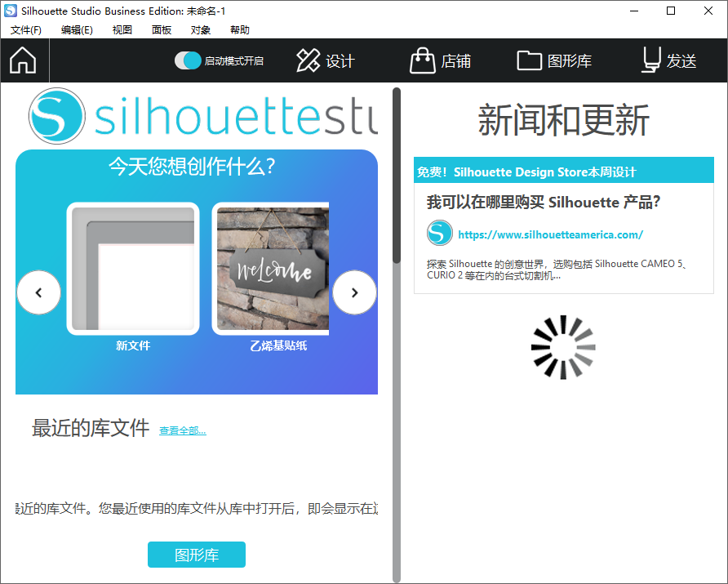728x584 pixels.
Task: Open the 对象 menu
Action: [x=201, y=29]
